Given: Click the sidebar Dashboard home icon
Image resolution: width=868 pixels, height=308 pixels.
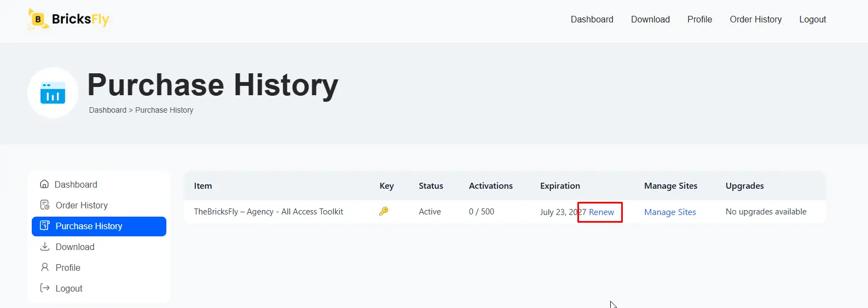Looking at the screenshot, I should click(x=44, y=184).
